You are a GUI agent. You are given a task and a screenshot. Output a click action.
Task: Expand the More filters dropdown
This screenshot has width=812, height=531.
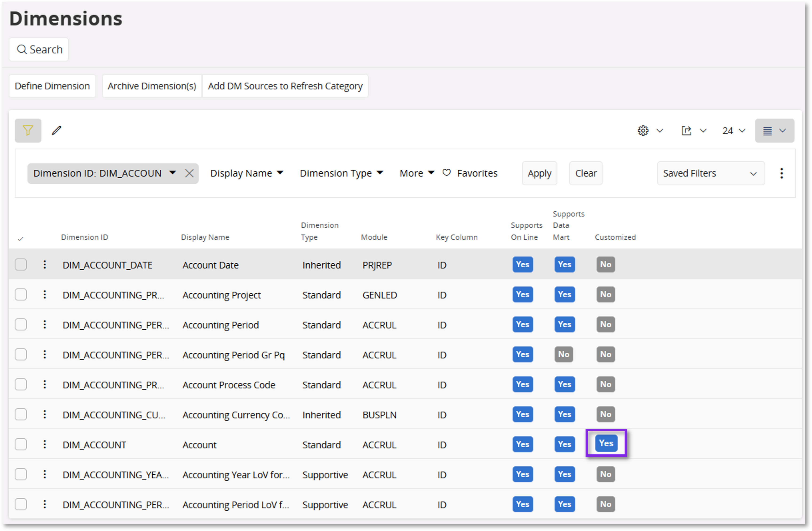tap(417, 173)
